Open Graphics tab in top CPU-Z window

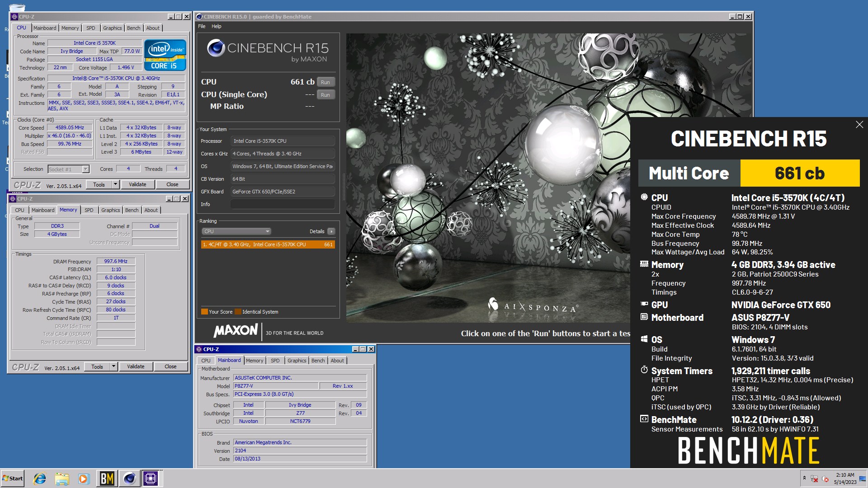pos(113,28)
